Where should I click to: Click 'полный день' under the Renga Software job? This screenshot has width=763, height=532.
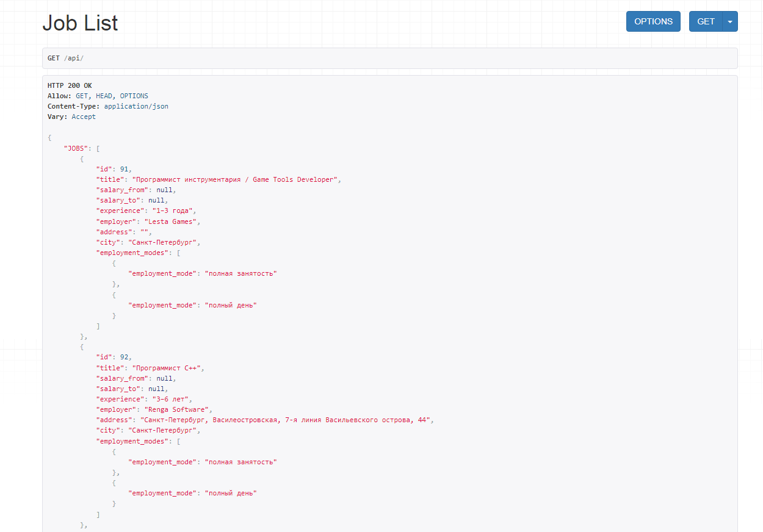tap(231, 493)
